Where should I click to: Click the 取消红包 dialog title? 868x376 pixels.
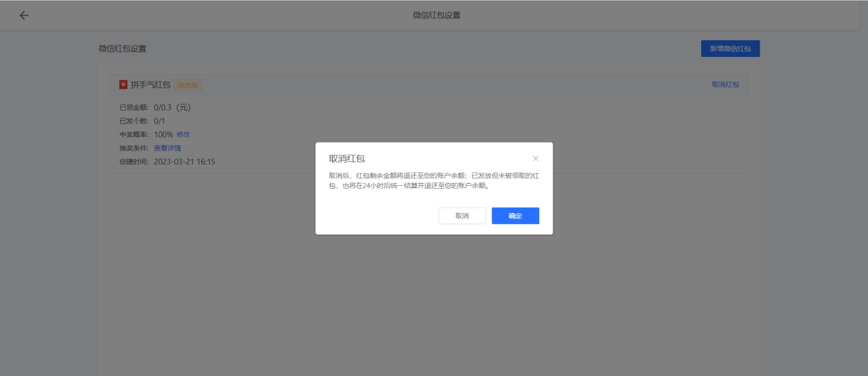coord(347,158)
